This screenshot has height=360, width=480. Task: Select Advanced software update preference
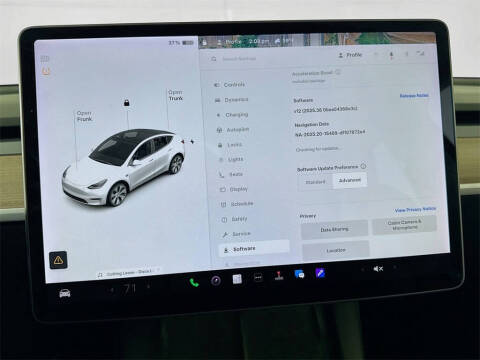[350, 180]
